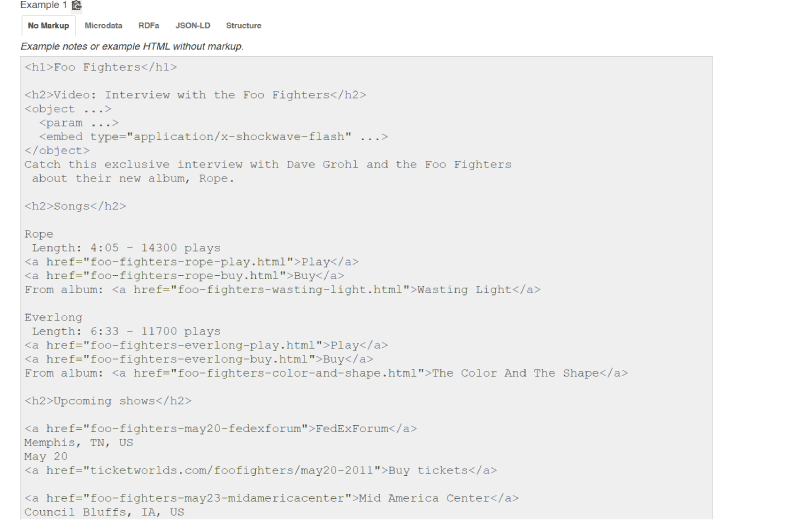Click the 'Length: 4:05 - 14300 plays' line
Viewport: 800px width, 530px height.
click(x=126, y=248)
